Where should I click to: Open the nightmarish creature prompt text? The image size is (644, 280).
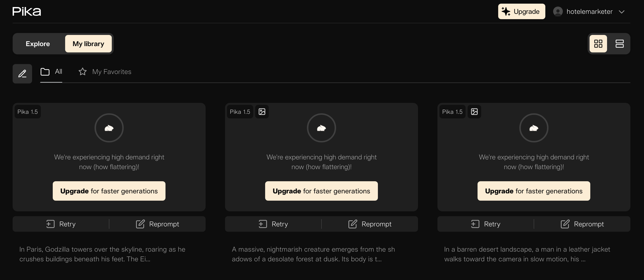[313, 254]
